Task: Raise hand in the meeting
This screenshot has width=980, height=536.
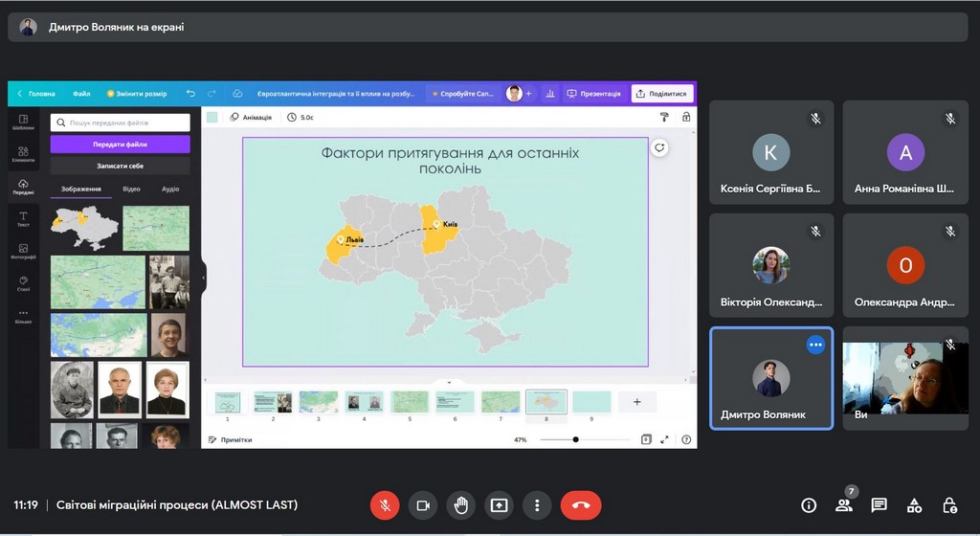Action: (461, 505)
